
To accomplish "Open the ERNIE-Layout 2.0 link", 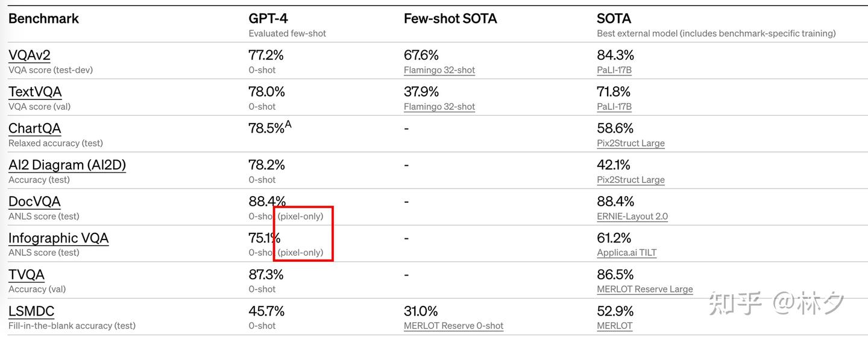I will pos(632,217).
